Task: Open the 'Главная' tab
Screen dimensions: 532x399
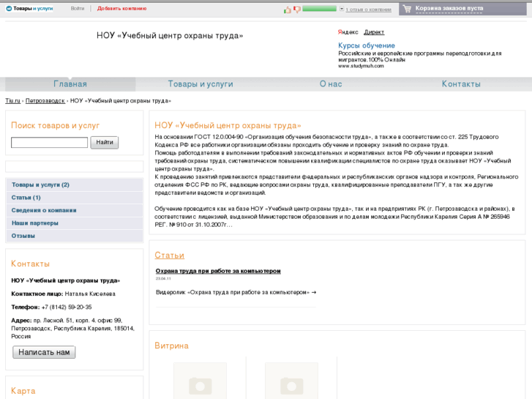Action: coord(70,84)
